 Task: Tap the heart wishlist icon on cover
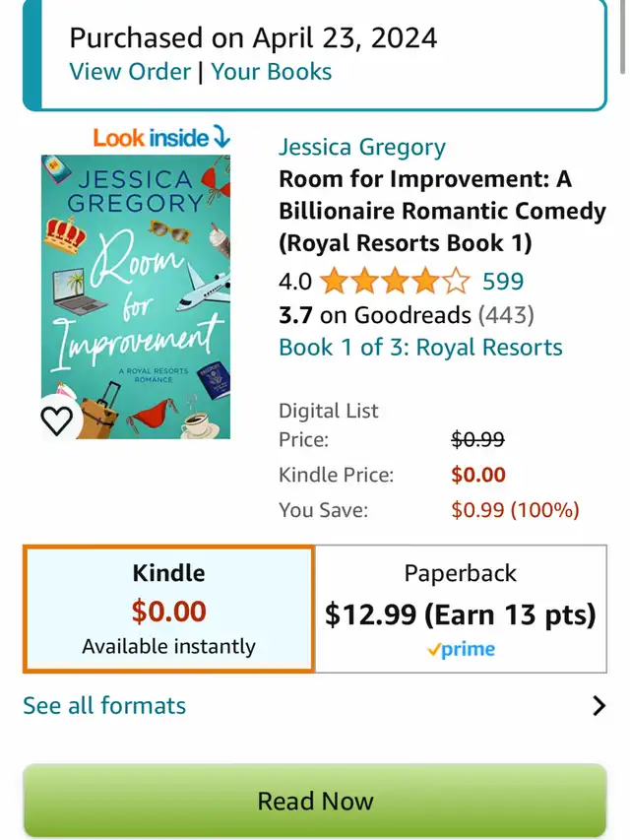(x=57, y=420)
